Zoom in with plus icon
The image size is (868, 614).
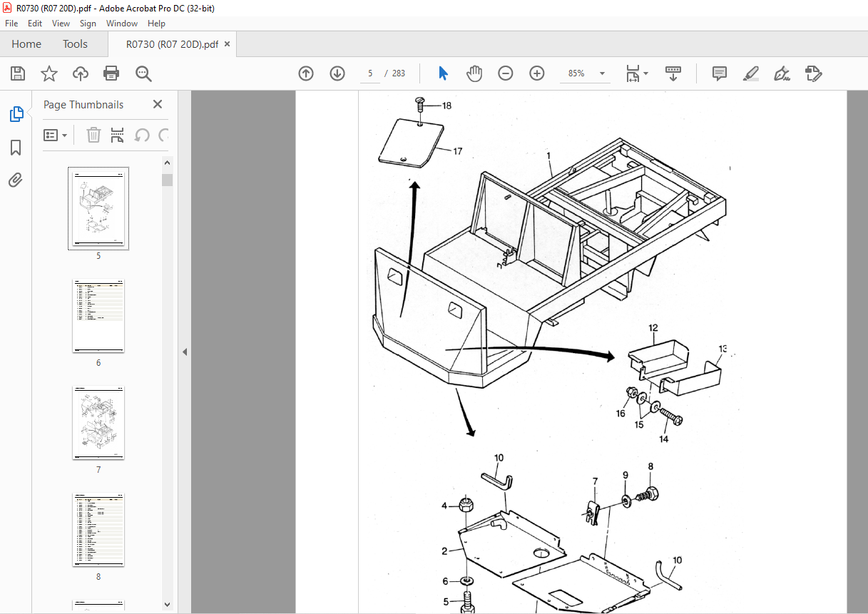tap(537, 73)
